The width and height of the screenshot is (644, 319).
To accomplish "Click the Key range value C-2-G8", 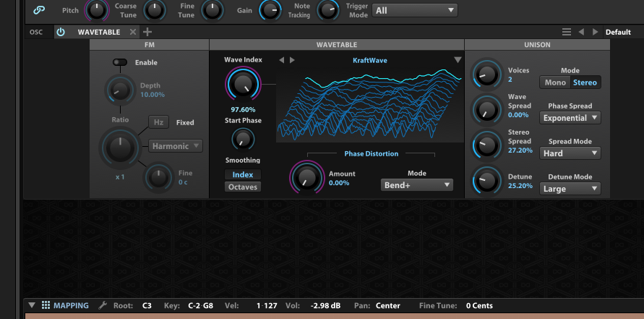I will 200,306.
